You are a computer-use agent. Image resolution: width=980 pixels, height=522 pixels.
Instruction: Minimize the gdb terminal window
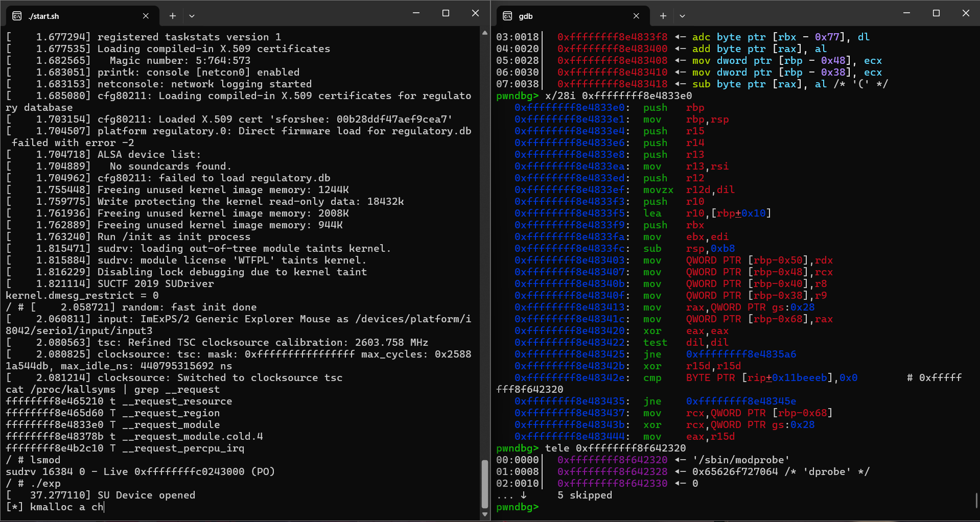(x=906, y=13)
